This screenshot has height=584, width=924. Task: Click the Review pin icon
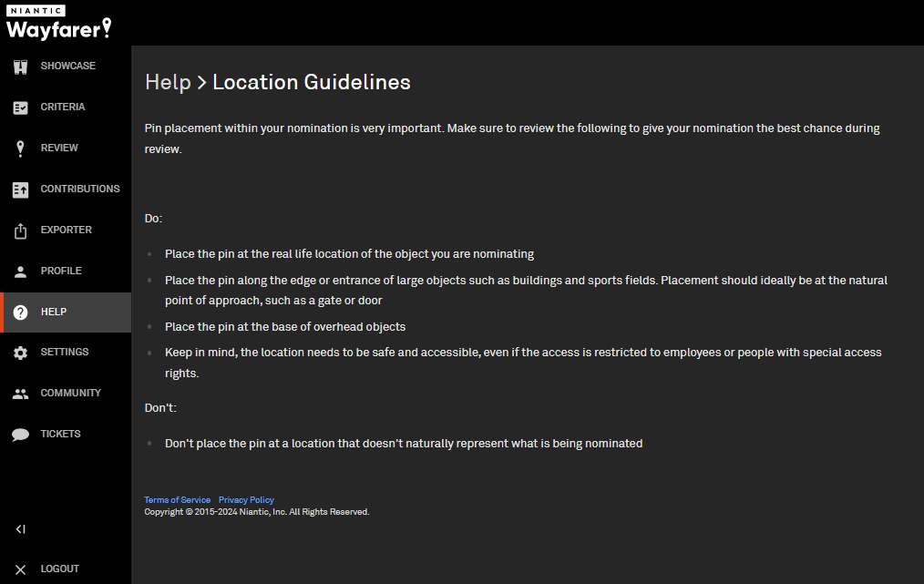[21, 149]
